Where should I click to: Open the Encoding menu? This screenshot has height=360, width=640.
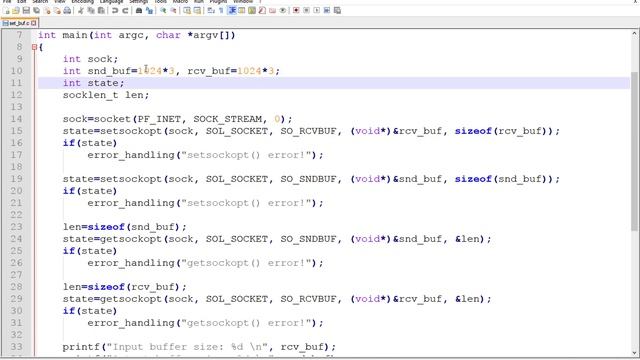click(x=82, y=2)
